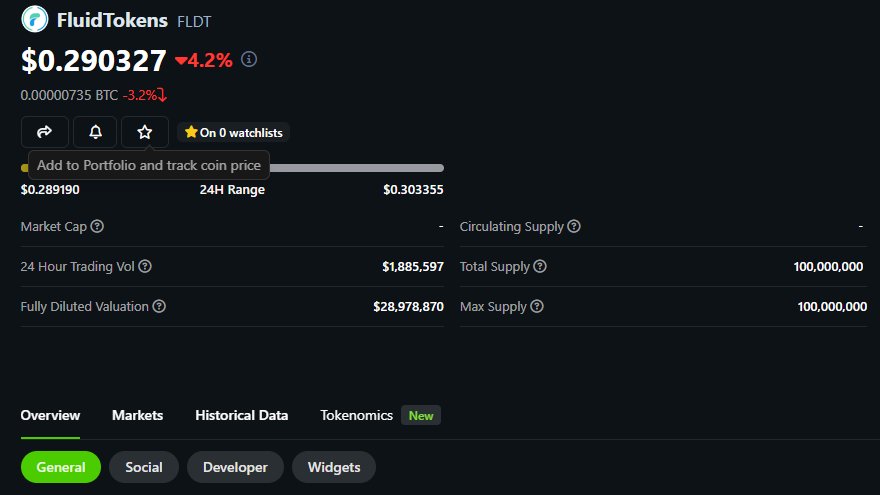Click the FluidTokens coin logo
The width and height of the screenshot is (880, 495).
click(x=34, y=19)
